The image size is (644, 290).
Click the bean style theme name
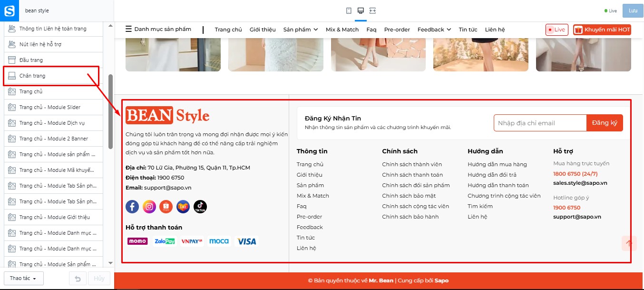coord(37,10)
